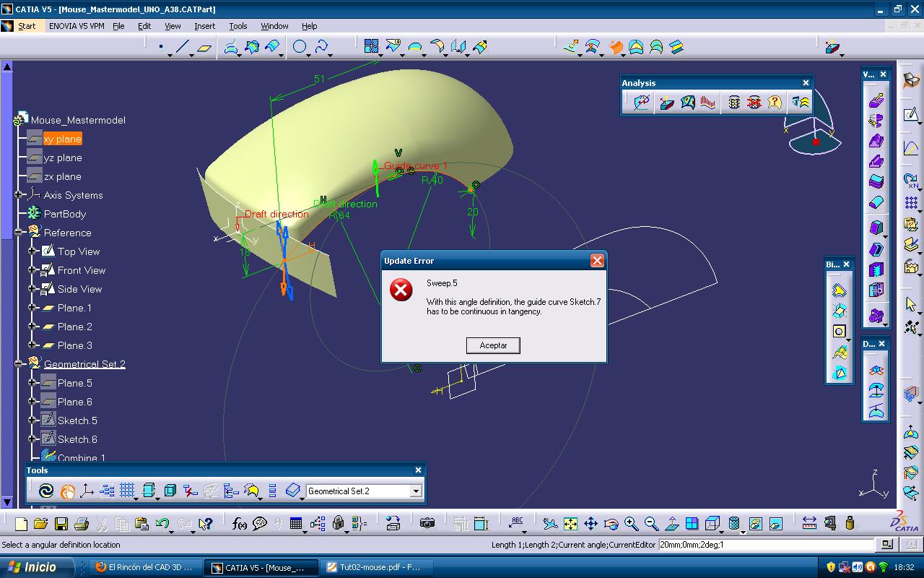Viewport: 924px width, 578px height.
Task: Expand the Axis Systems tree node
Action: 19,195
